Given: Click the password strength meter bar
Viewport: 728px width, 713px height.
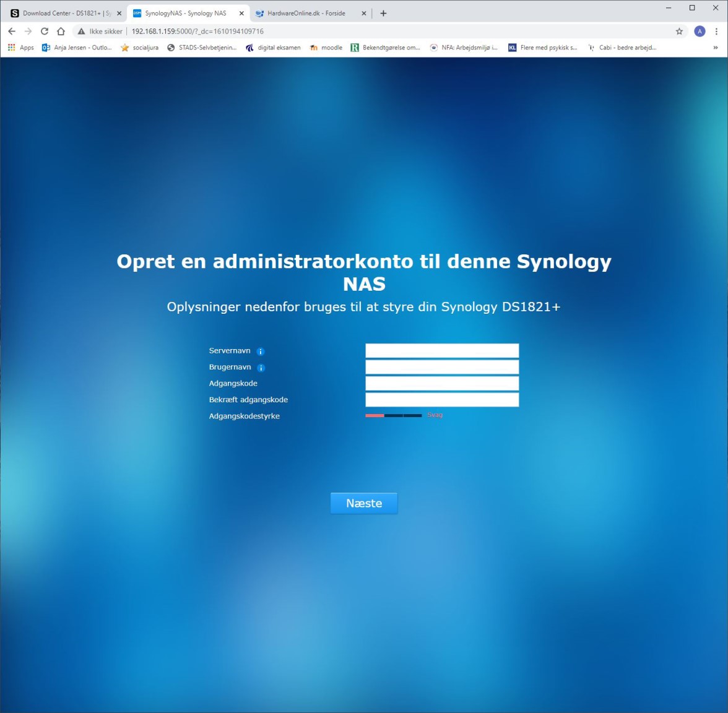Looking at the screenshot, I should (x=394, y=415).
